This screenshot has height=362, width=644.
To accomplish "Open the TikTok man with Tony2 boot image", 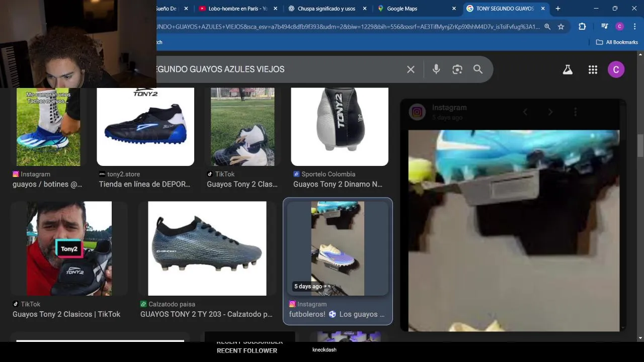I will tap(69, 248).
